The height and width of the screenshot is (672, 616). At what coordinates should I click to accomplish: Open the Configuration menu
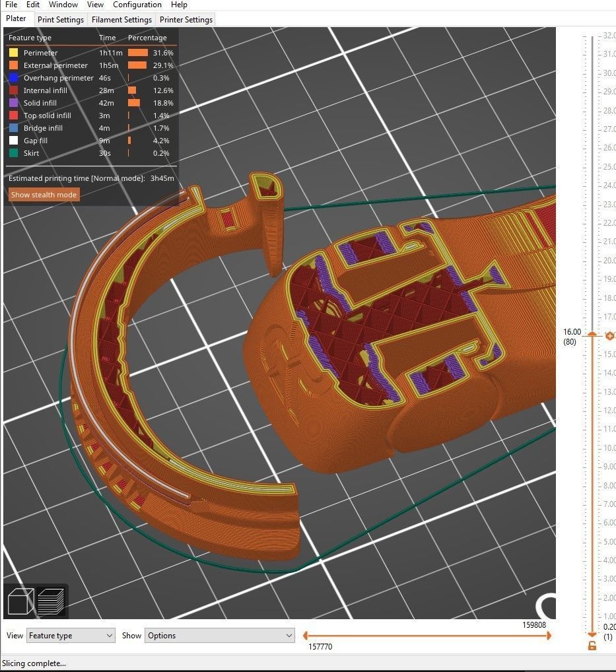point(137,4)
